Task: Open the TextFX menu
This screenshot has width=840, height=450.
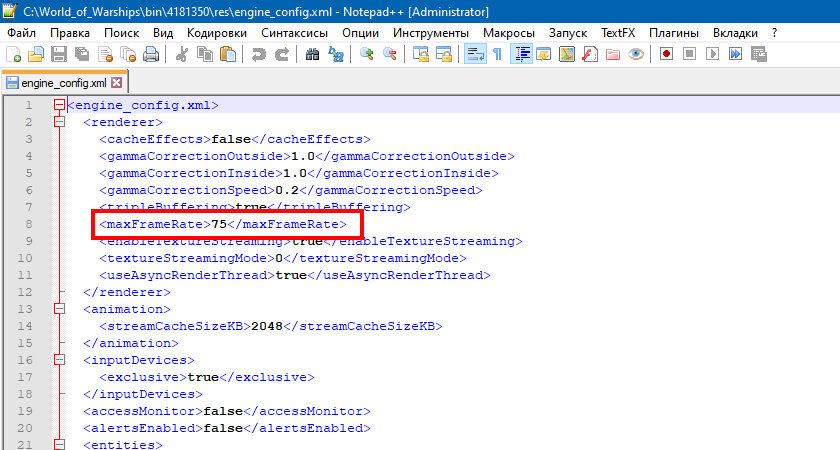Action: pos(618,33)
